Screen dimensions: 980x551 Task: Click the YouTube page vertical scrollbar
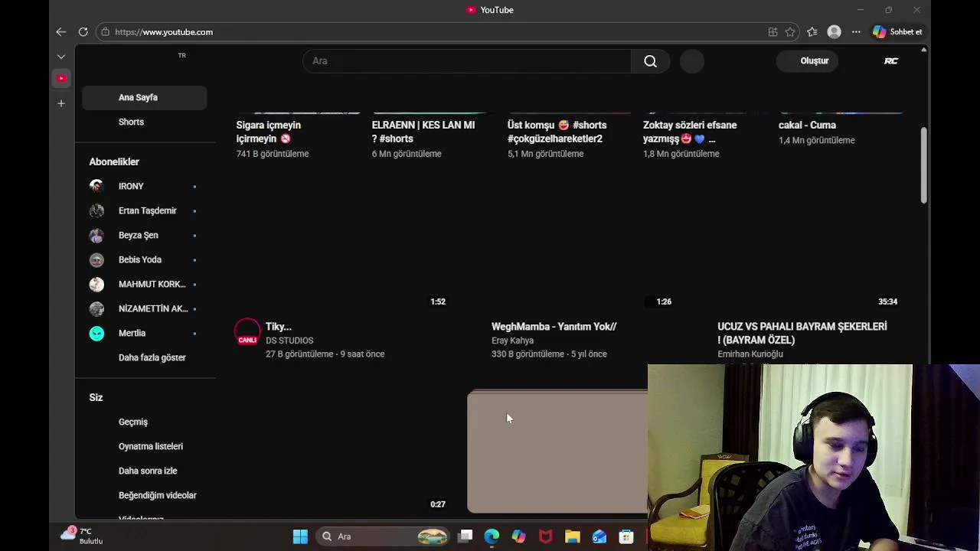pyautogui.click(x=924, y=165)
